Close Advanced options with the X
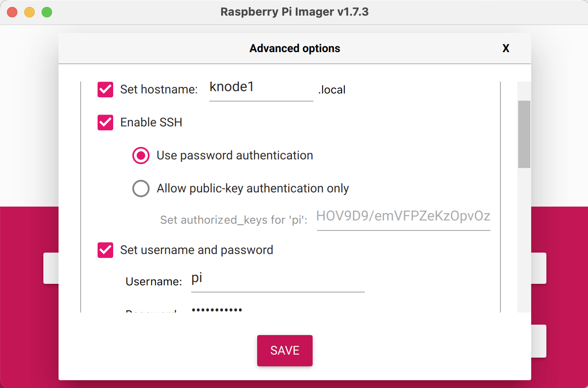This screenshot has height=388, width=588. coord(506,49)
